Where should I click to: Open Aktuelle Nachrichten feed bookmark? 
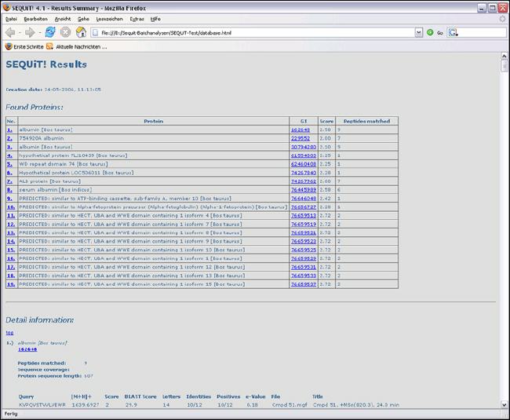coord(76,47)
